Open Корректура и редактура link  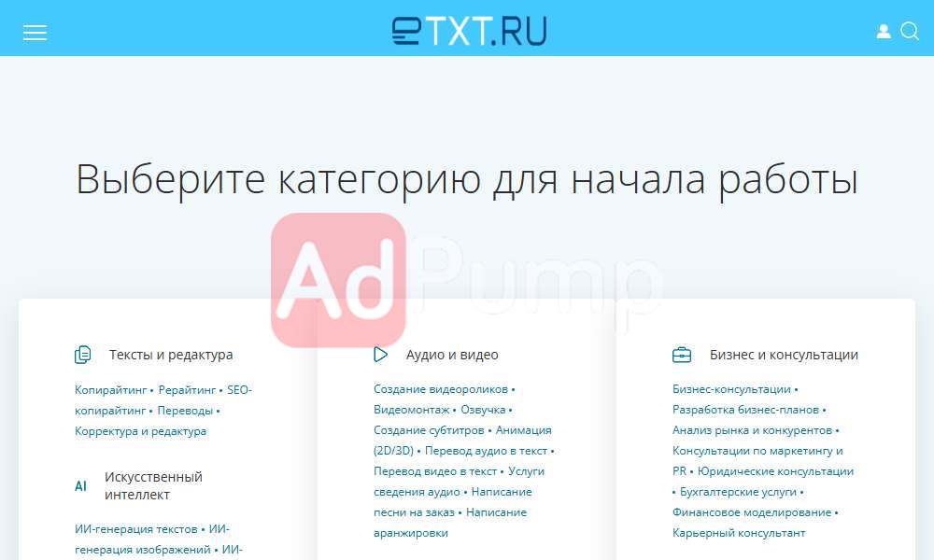(141, 431)
